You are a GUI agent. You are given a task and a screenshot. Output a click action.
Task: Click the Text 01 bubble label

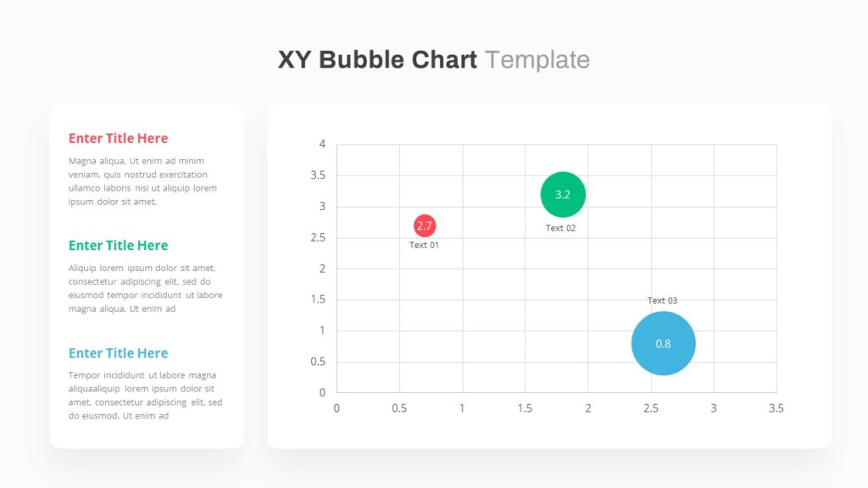click(424, 245)
